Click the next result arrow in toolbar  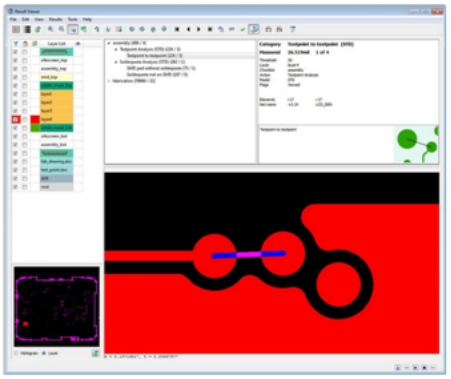tap(199, 29)
